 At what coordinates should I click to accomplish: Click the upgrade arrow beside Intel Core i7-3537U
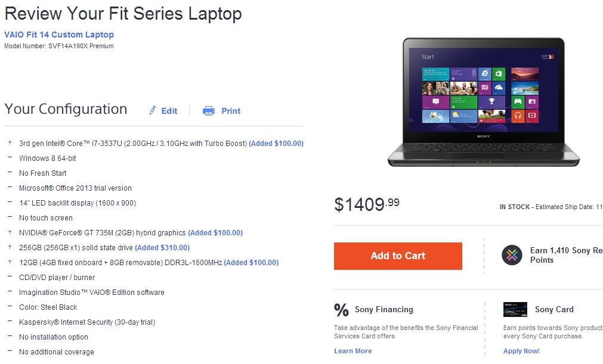[x=10, y=143]
